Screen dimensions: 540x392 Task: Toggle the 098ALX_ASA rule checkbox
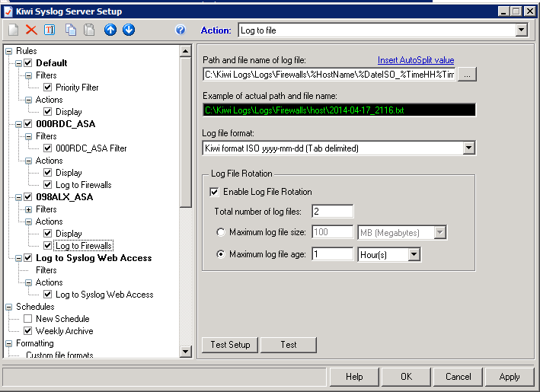click(x=28, y=197)
